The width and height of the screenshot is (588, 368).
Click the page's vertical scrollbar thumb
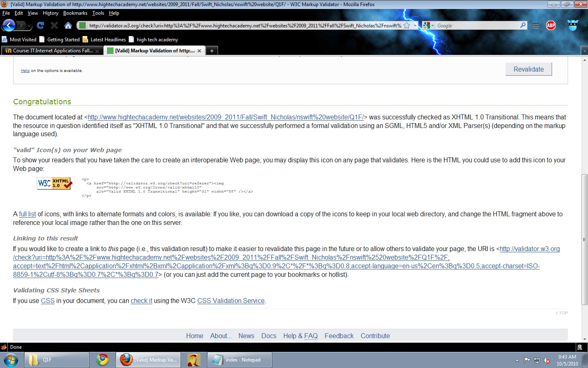coord(584,239)
